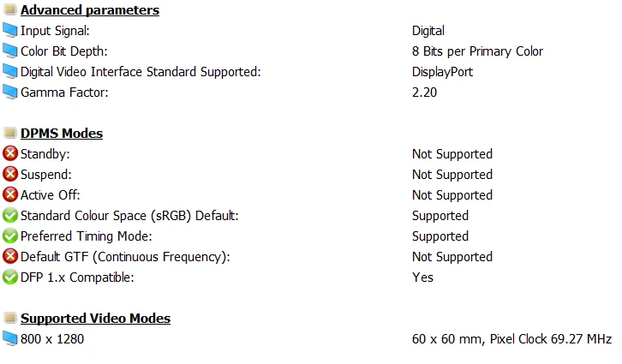Viewport: 622px width, 364px height.
Task: Select the Active Off row label
Action: pos(51,195)
